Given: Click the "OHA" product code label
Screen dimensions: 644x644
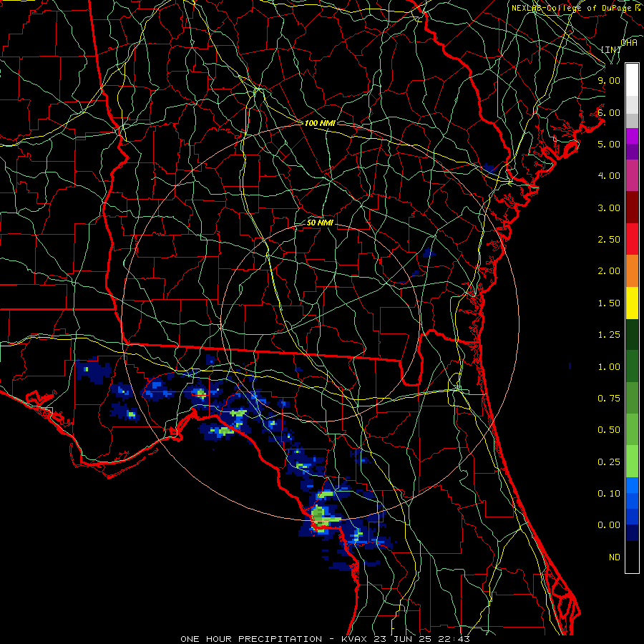Looking at the screenshot, I should [629, 42].
